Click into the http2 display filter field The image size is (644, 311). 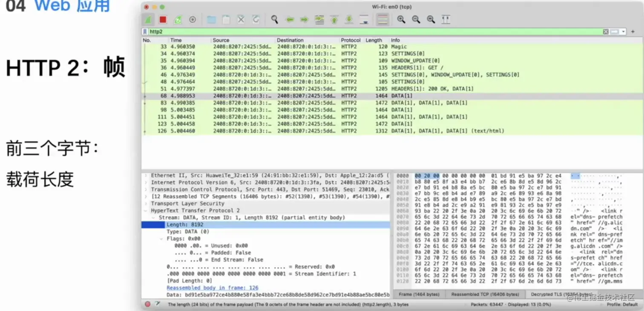[x=375, y=31]
